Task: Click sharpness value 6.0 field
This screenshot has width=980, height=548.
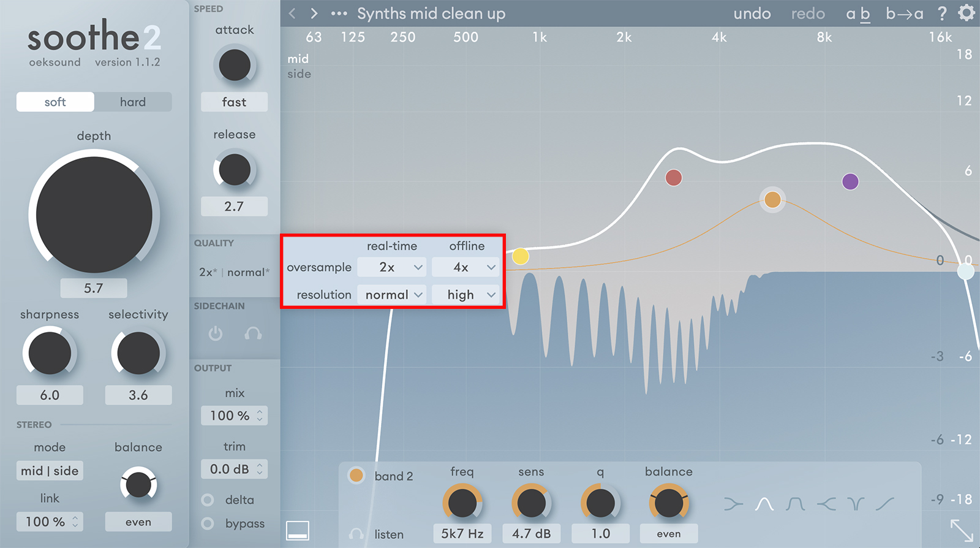Action: coord(50,395)
